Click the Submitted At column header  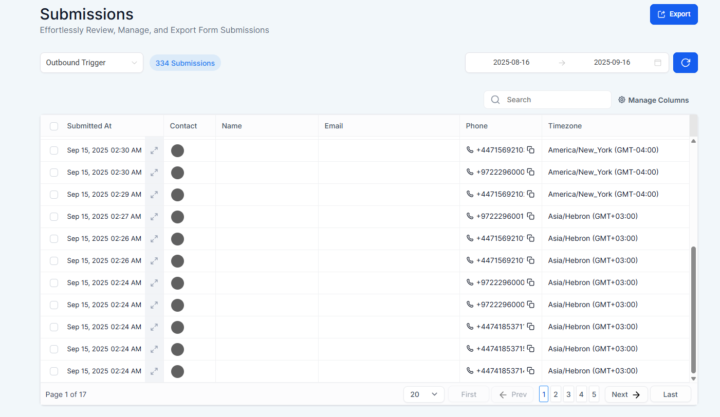(x=89, y=126)
